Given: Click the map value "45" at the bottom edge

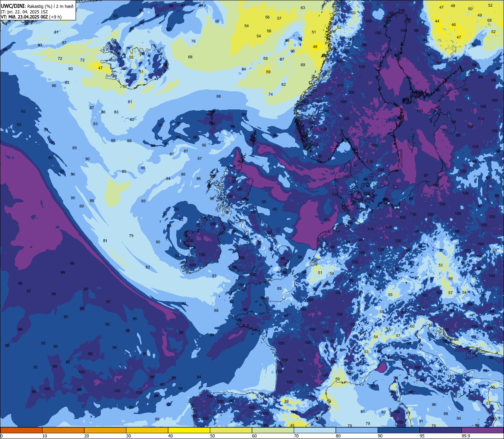Looking at the screenshot, I should [x=292, y=426].
